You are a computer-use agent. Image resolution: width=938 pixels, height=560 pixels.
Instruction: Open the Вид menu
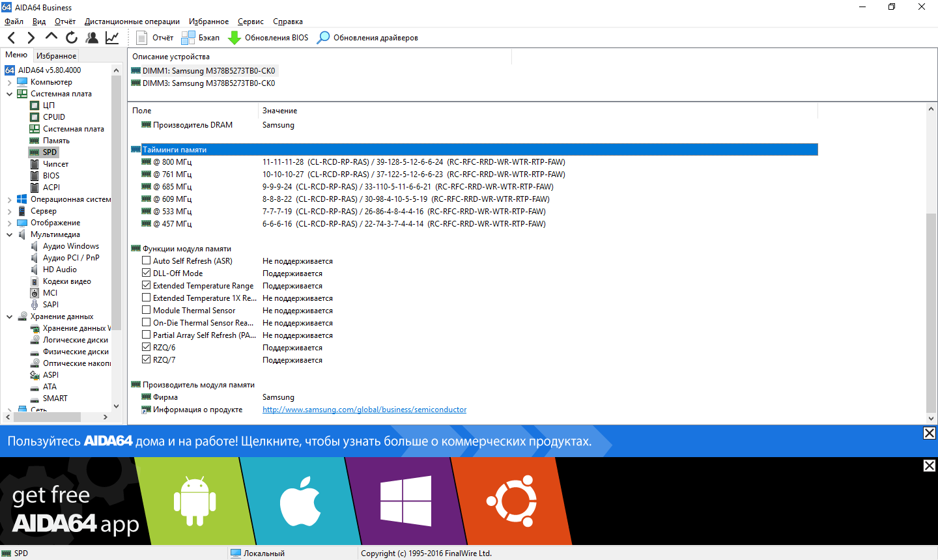tap(39, 21)
